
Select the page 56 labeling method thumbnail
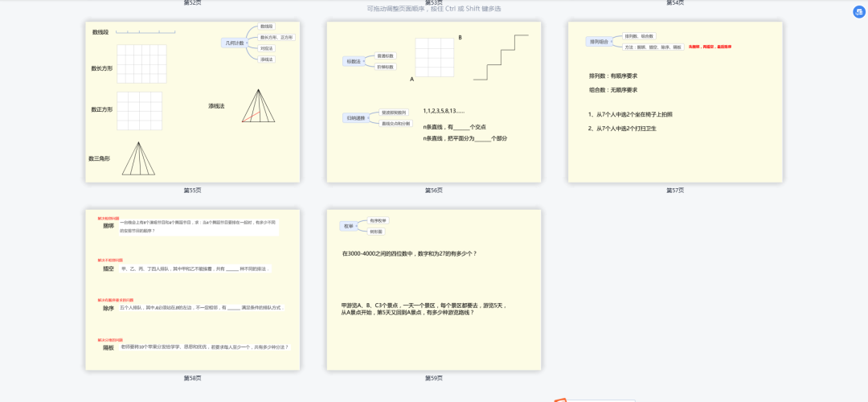[434, 102]
